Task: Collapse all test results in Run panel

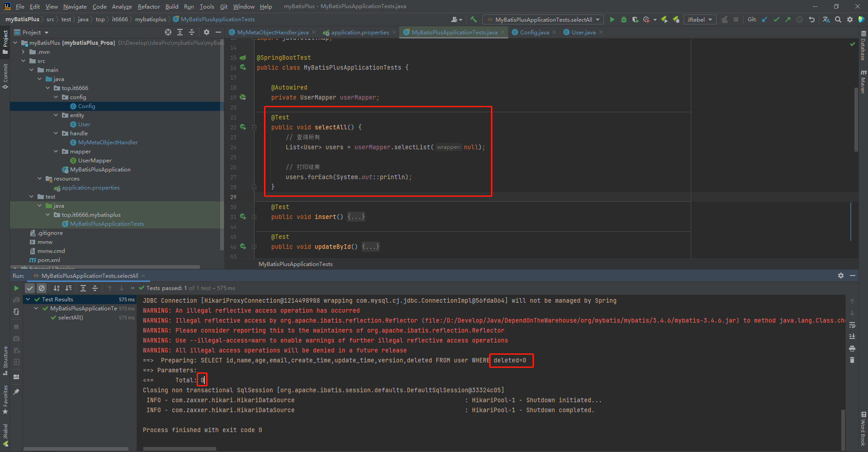Action: click(95, 288)
